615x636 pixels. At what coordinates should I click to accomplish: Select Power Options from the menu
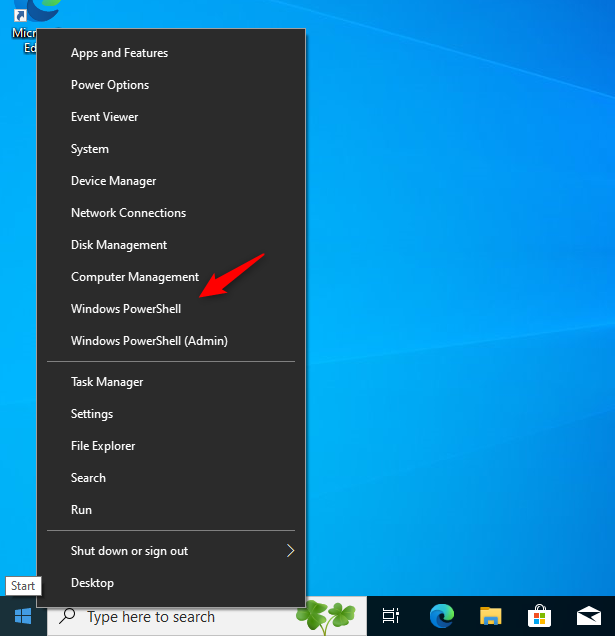coord(171,85)
